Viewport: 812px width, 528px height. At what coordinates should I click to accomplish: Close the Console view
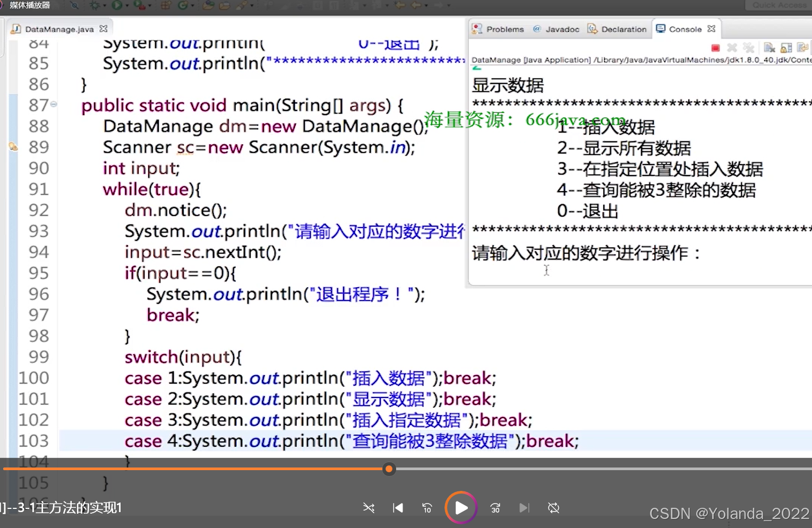click(x=712, y=29)
